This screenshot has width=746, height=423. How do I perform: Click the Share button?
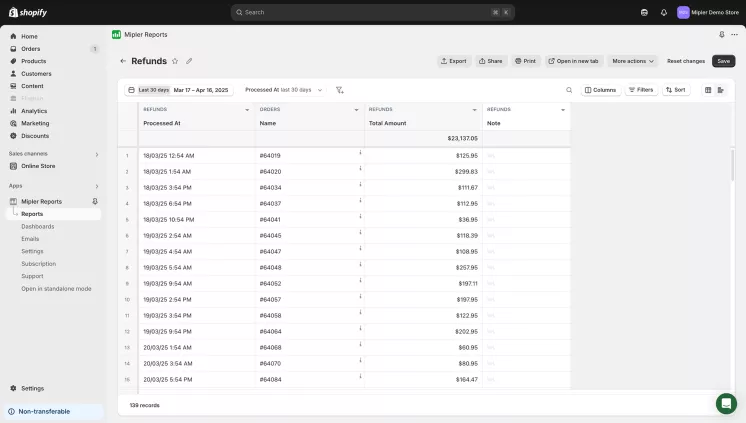(x=491, y=61)
